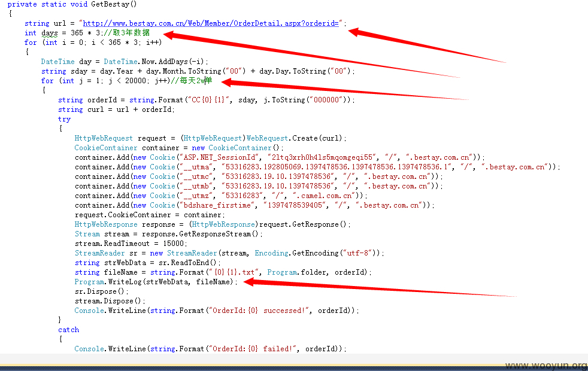Click 'stream.ReadTimeout = 15000' line

pos(131,244)
